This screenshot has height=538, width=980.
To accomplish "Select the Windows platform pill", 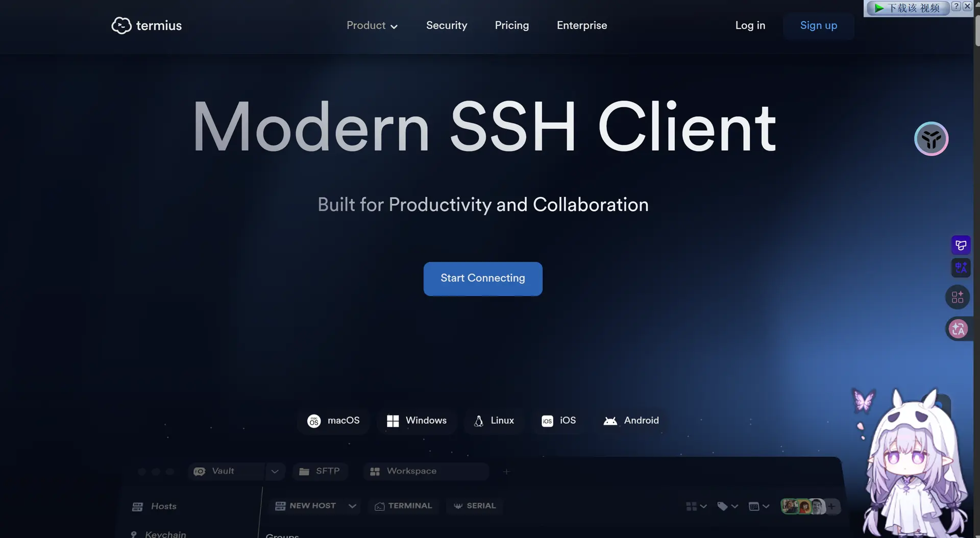I will tap(416, 421).
